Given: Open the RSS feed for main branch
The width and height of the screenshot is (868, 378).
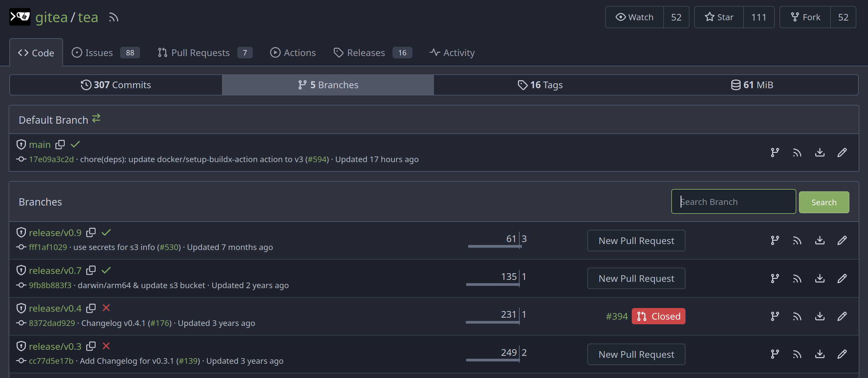Looking at the screenshot, I should [x=797, y=153].
